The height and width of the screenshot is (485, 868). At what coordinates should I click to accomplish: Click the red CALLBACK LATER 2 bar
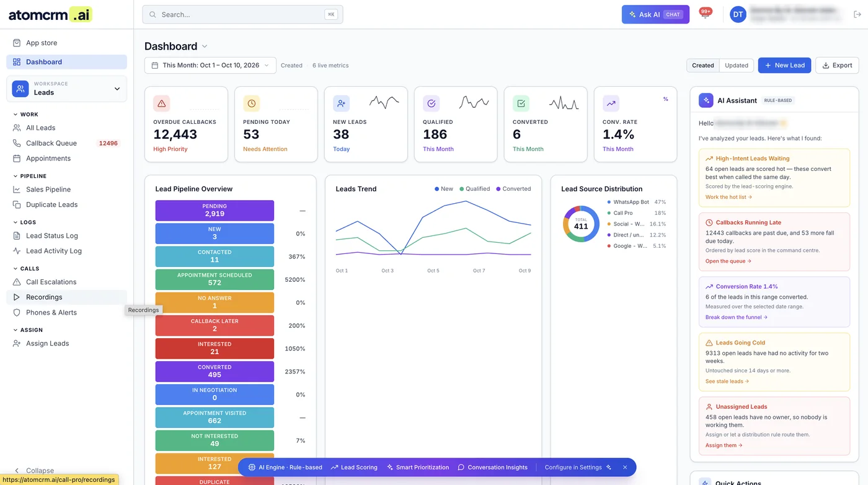[x=215, y=325]
